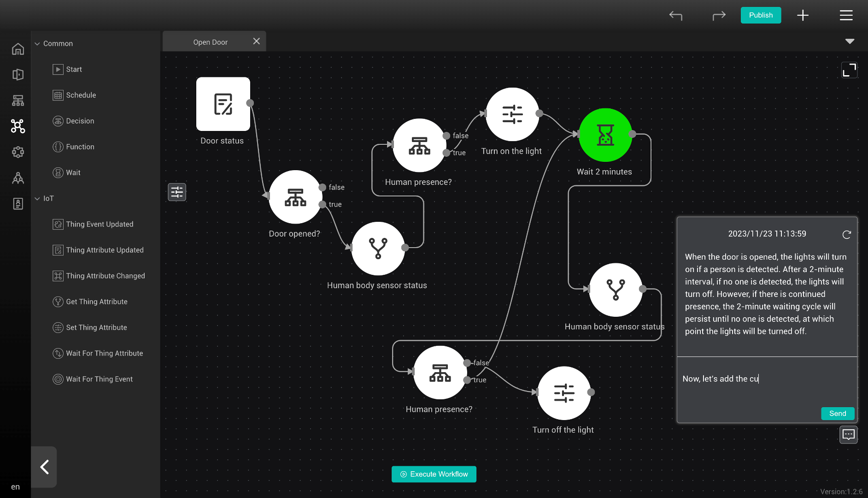The image size is (868, 498).
Task: Open the hamburger menu
Action: (846, 15)
